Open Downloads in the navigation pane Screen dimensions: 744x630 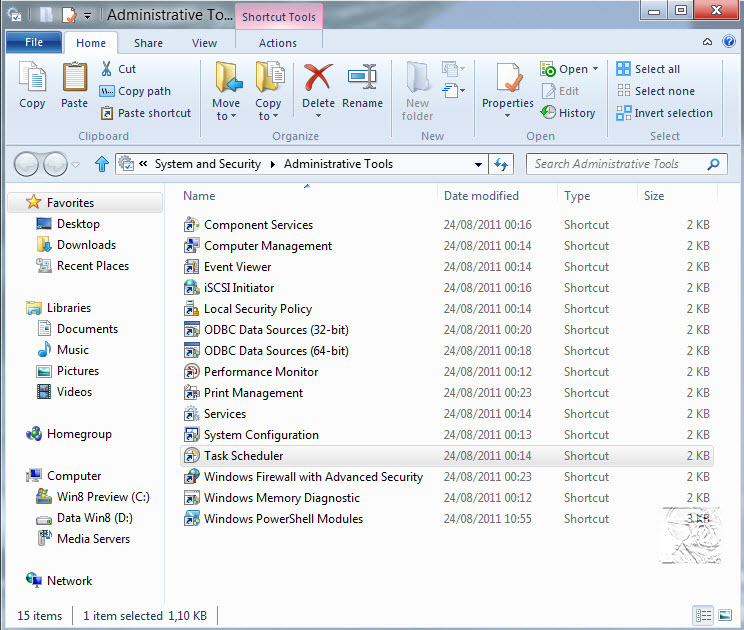tap(76, 245)
